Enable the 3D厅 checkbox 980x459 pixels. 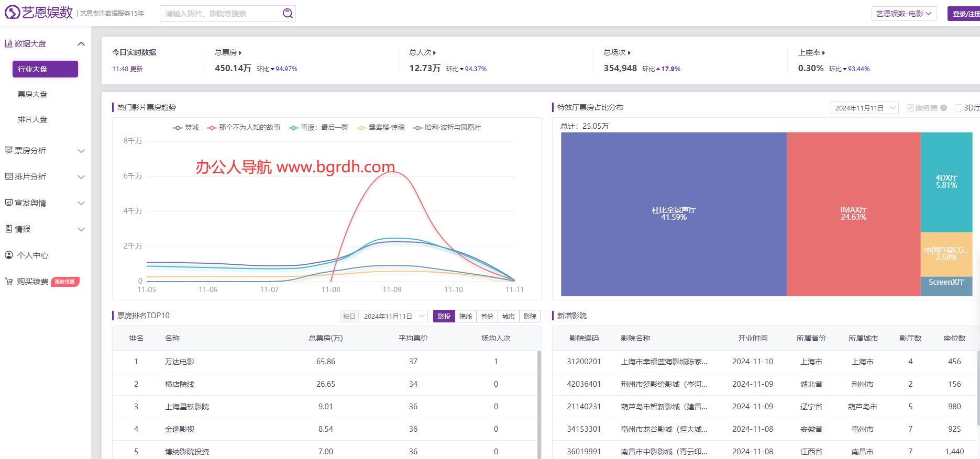tap(959, 108)
